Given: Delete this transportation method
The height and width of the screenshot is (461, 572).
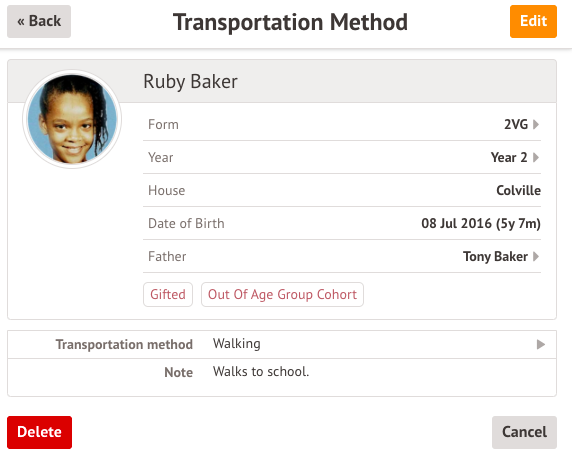Looking at the screenshot, I should [x=39, y=432].
